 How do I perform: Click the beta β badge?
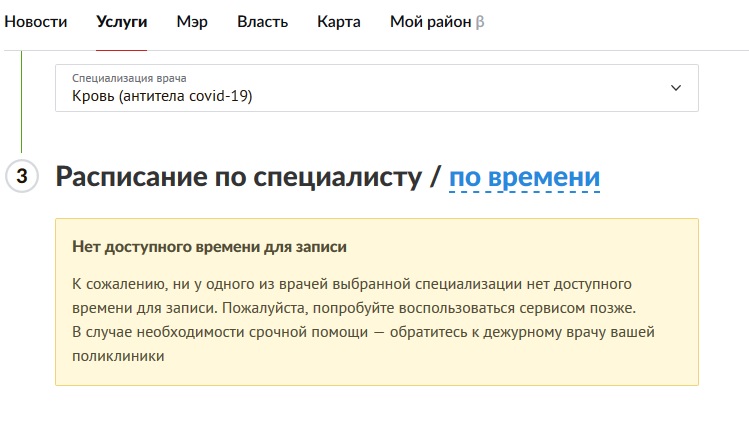pos(481,23)
